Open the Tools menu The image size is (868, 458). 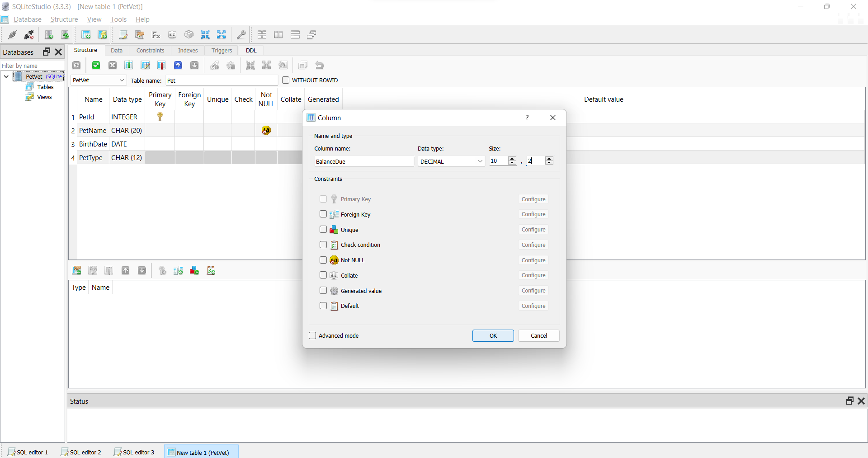[118, 19]
